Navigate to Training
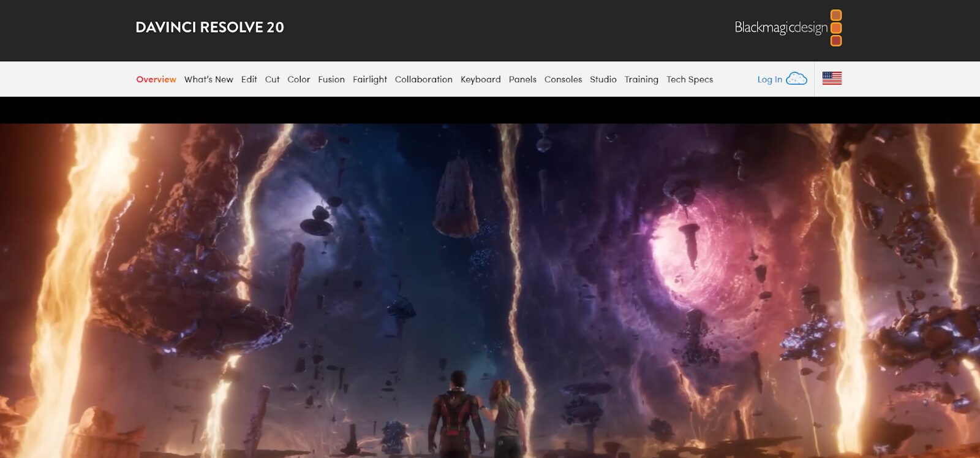980x458 pixels. pyautogui.click(x=641, y=79)
